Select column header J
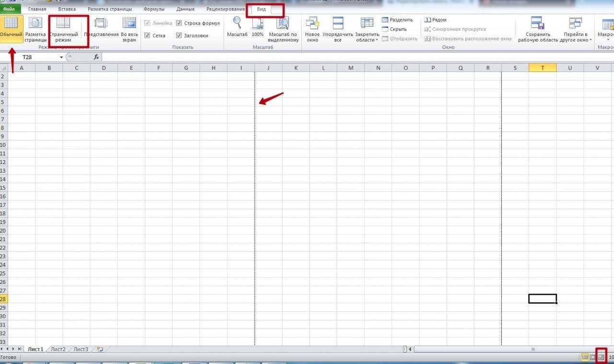 (x=268, y=68)
